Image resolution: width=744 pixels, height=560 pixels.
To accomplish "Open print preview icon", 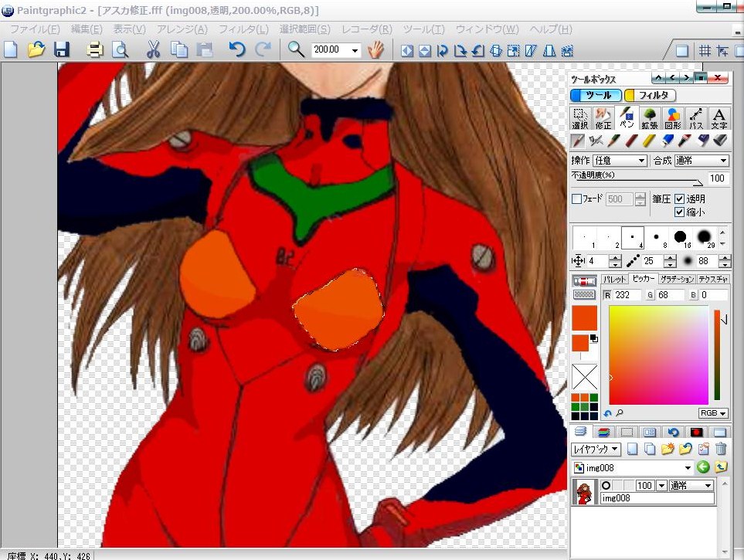I will pyautogui.click(x=120, y=49).
